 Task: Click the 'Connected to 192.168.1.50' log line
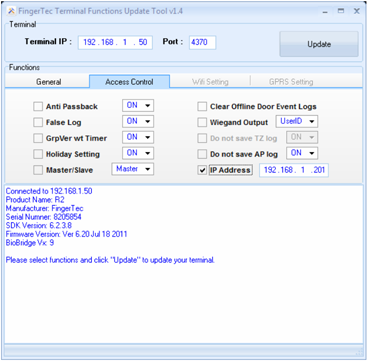pyautogui.click(x=49, y=191)
